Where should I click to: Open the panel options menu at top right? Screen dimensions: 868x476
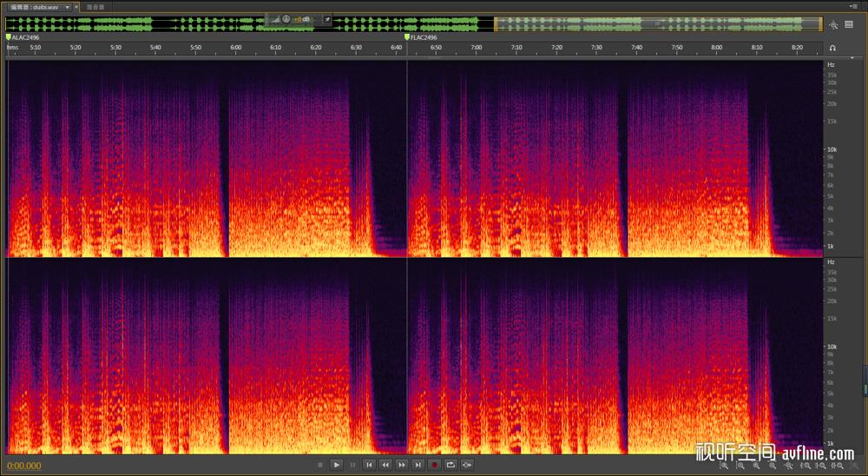point(853,7)
